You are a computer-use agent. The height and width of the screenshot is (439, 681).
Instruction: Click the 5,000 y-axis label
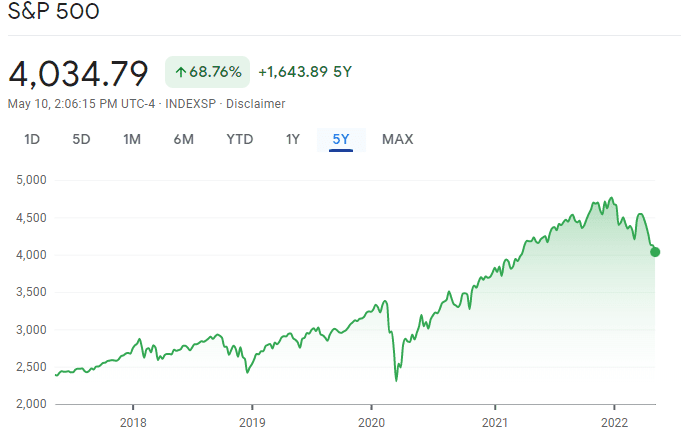pos(33,180)
